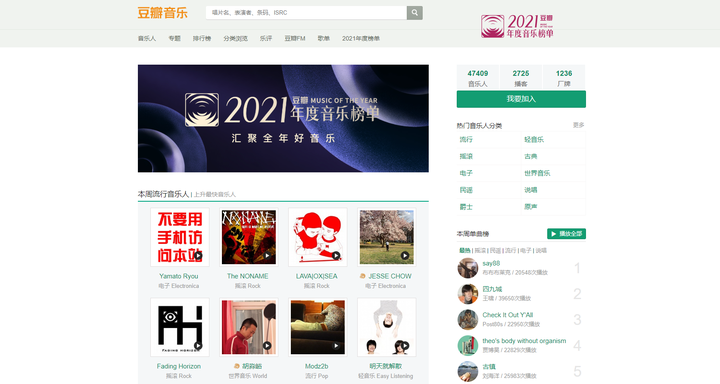Click 更多 beside 热门音乐人分类
This screenshot has width=720, height=384.
[x=579, y=125]
